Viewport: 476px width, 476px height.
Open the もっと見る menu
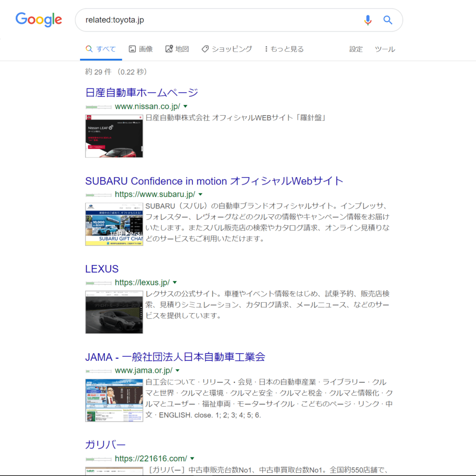pos(284,49)
